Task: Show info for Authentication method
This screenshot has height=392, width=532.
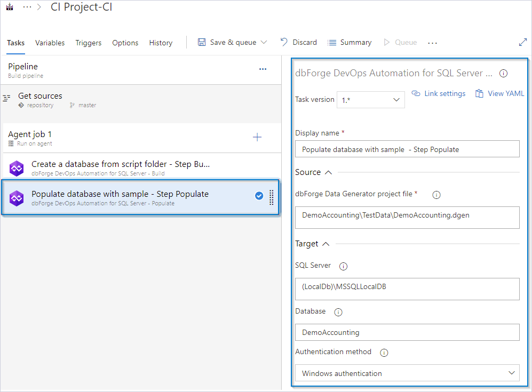Action: (384, 353)
